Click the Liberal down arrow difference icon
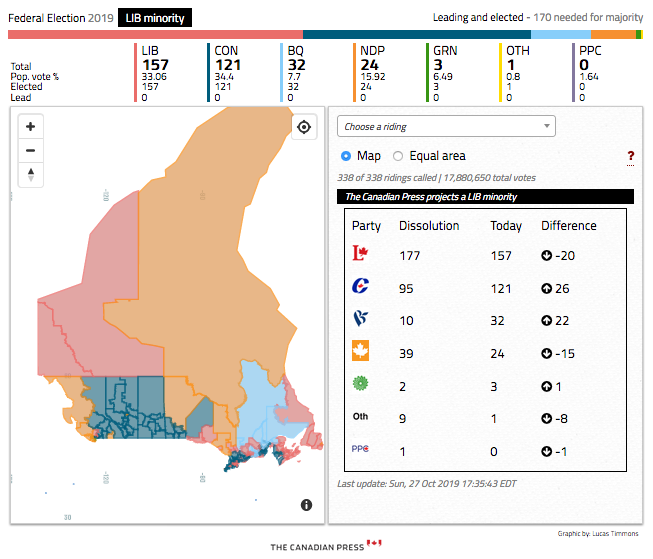 (x=546, y=255)
